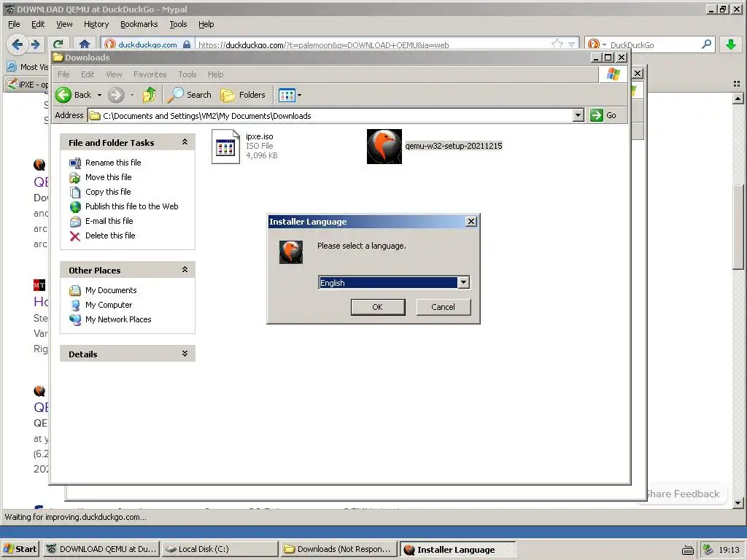Viewport: 747px width, 560px height.
Task: Collapse File and Folder Tasks panel
Action: [185, 142]
